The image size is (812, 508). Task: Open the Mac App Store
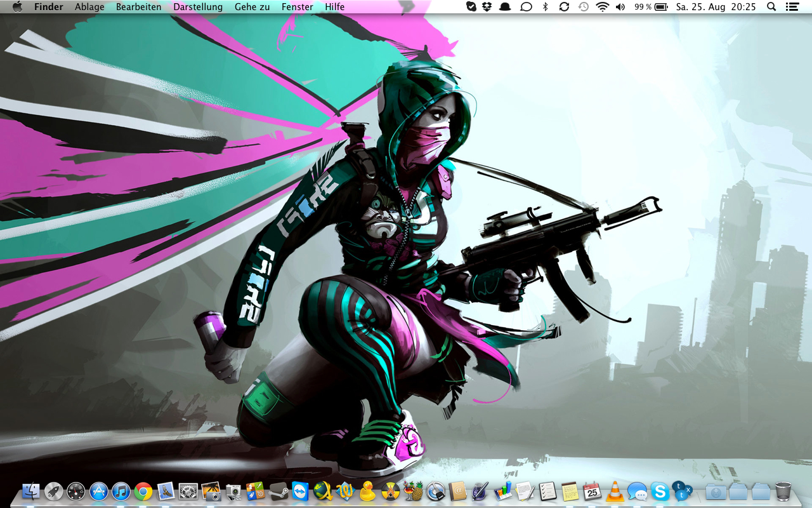tap(98, 491)
